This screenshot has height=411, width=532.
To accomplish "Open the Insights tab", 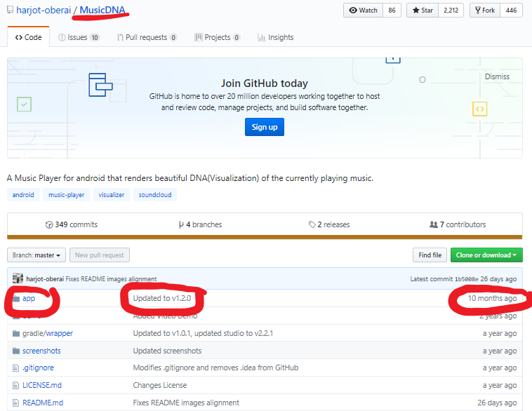I will pyautogui.click(x=276, y=37).
